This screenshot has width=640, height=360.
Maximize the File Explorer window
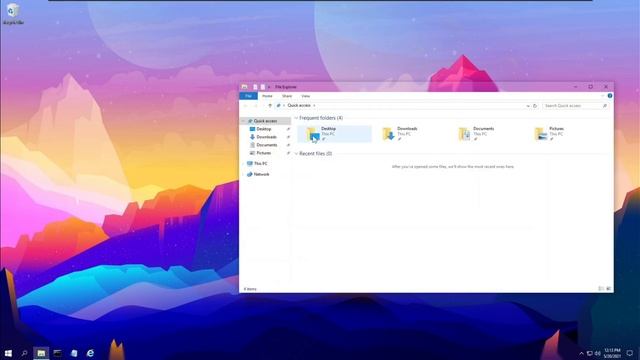(x=591, y=87)
